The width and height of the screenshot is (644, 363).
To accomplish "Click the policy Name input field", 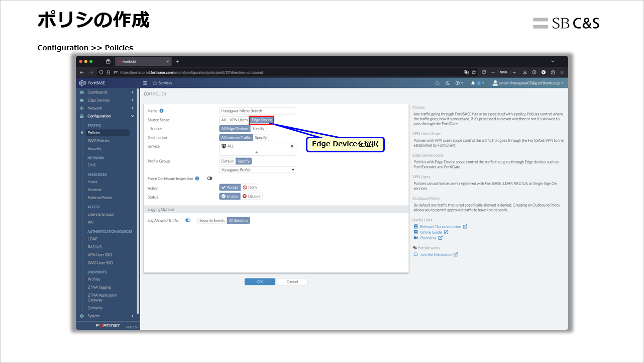I will pyautogui.click(x=258, y=111).
